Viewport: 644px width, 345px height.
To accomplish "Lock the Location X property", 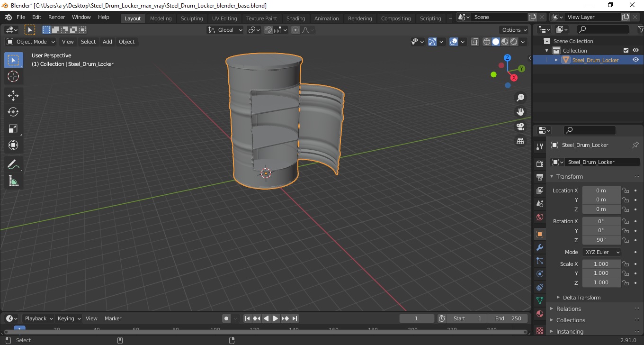I will click(626, 191).
